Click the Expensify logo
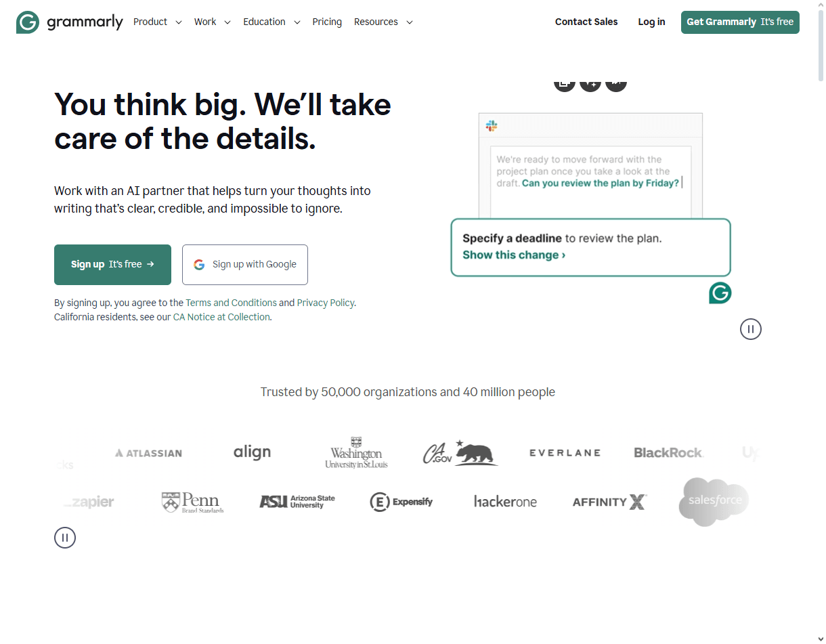The height and width of the screenshot is (644, 826). (x=401, y=502)
